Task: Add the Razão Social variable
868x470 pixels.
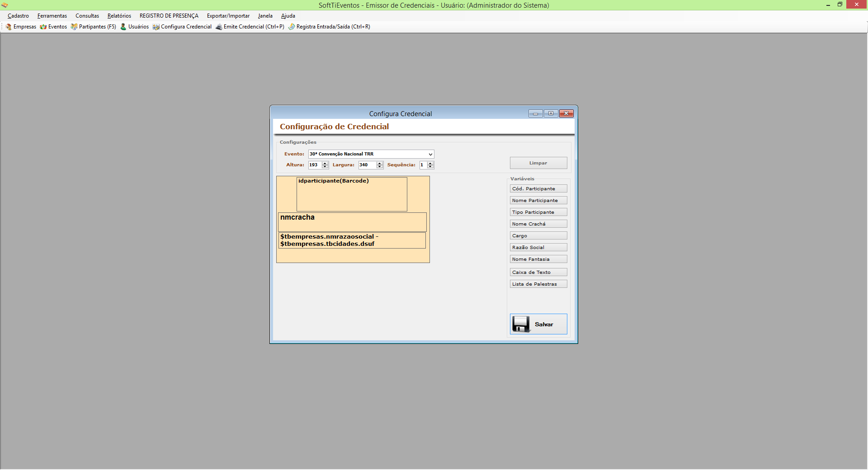Action: point(538,248)
